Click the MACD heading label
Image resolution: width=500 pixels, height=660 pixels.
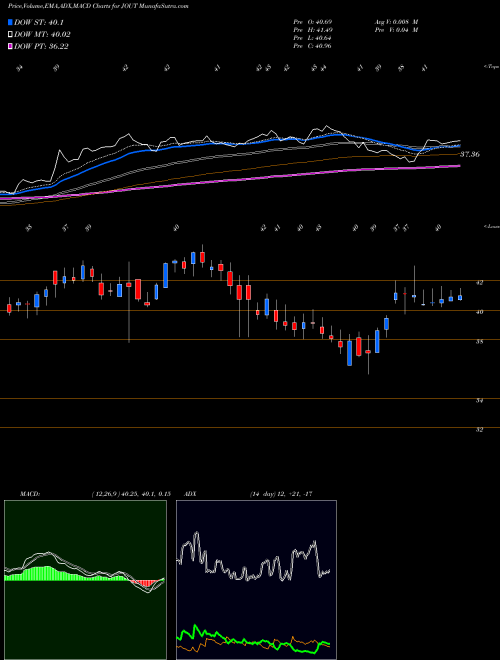[x=29, y=494]
